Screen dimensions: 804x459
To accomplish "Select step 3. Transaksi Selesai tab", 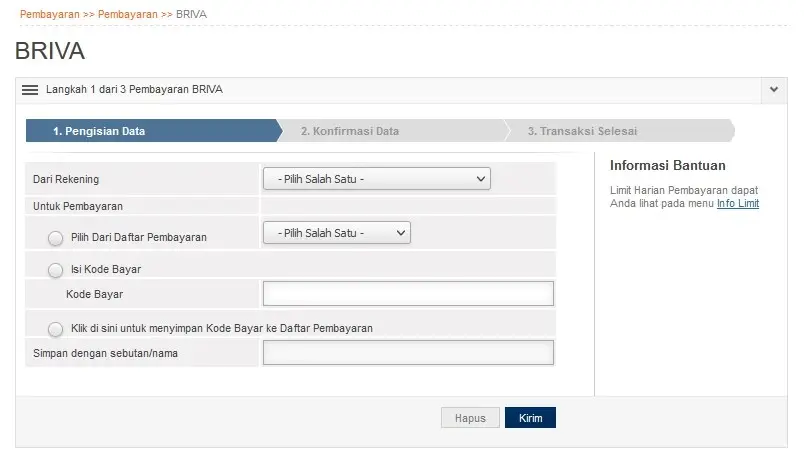I will point(619,131).
